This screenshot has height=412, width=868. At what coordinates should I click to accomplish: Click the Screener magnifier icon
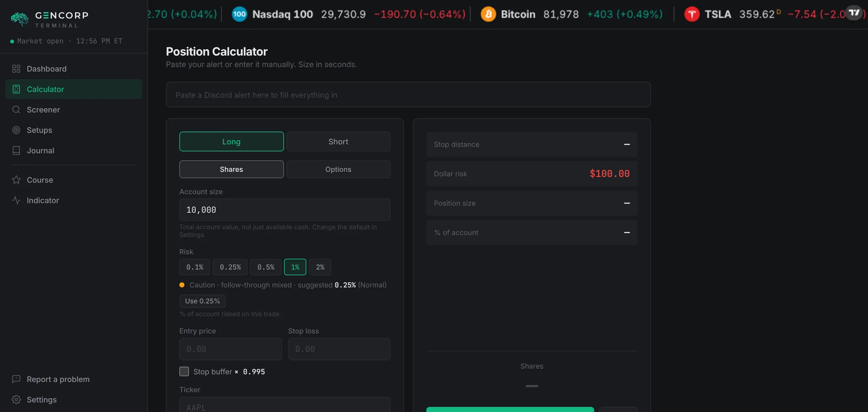(x=16, y=109)
